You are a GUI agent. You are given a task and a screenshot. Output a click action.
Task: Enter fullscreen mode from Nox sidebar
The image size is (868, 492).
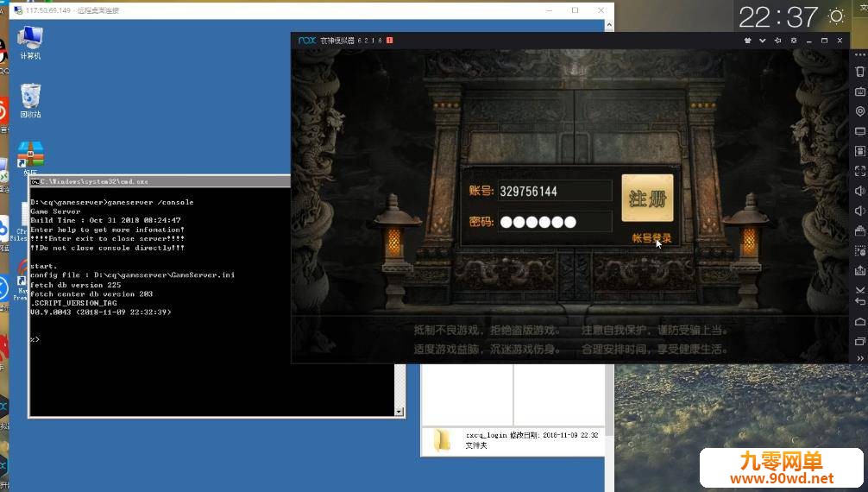tap(859, 171)
